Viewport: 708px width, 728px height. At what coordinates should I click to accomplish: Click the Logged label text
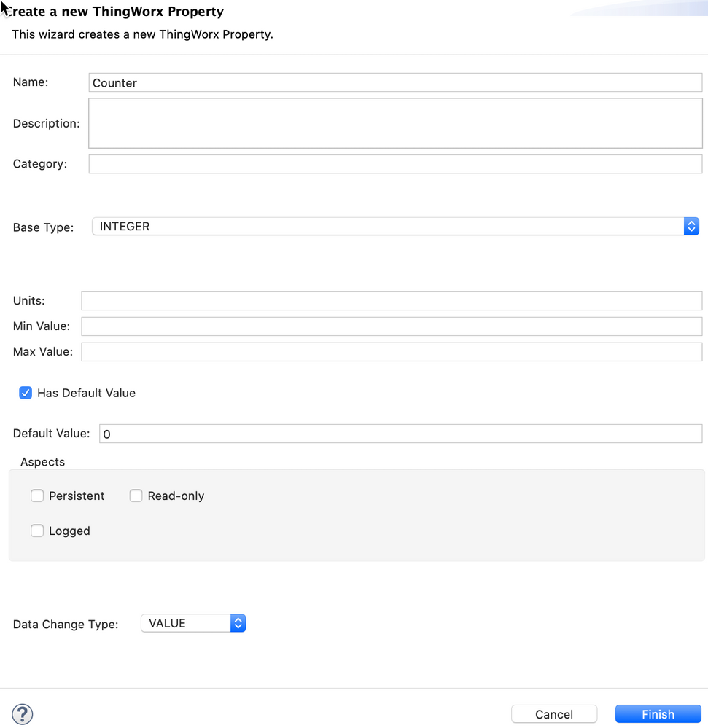[x=69, y=531]
